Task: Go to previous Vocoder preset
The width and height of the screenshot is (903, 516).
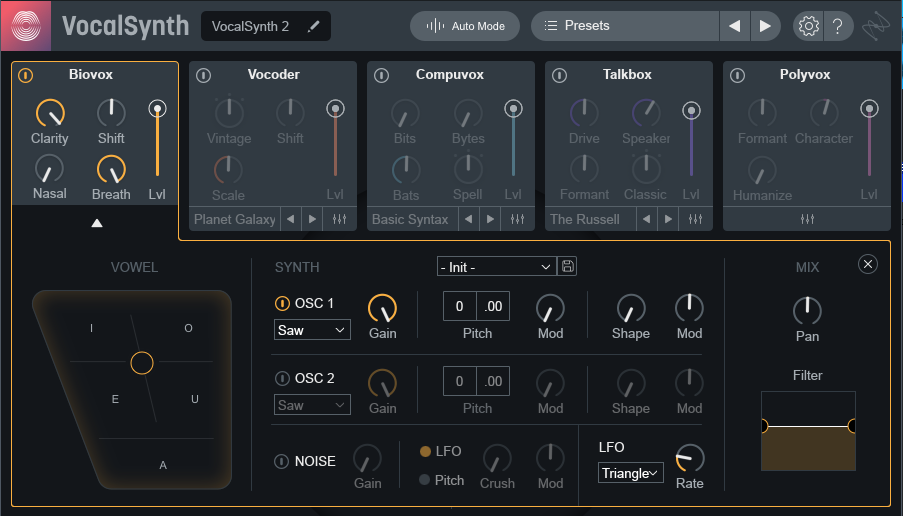Action: 291,219
